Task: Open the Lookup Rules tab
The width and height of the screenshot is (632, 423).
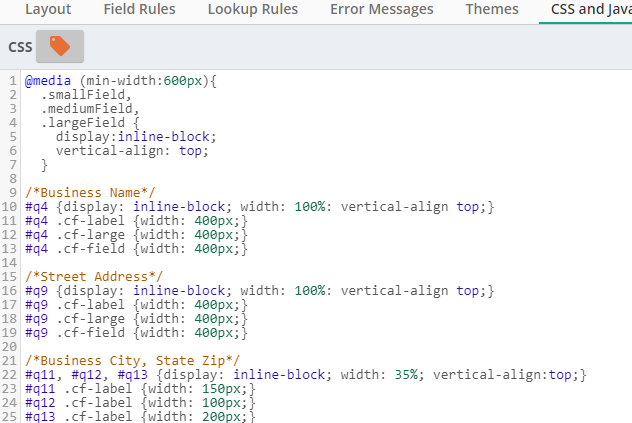Action: pyautogui.click(x=253, y=9)
